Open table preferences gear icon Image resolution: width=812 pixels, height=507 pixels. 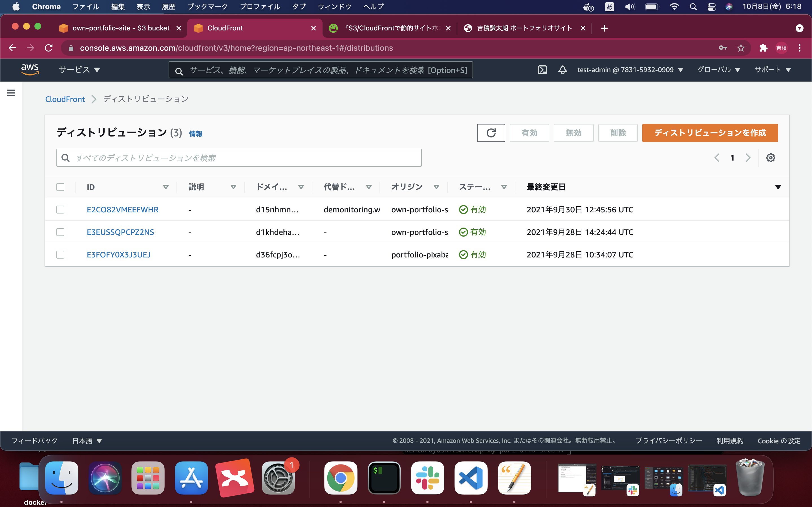770,158
